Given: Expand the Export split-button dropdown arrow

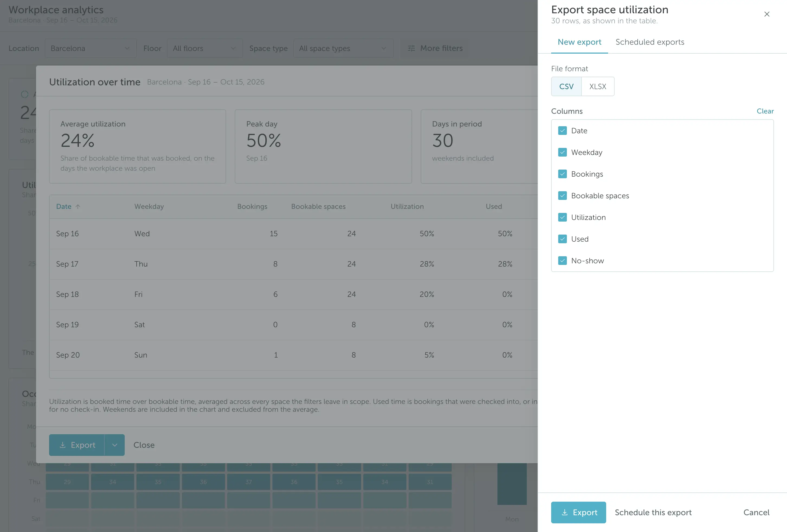Looking at the screenshot, I should tap(114, 445).
